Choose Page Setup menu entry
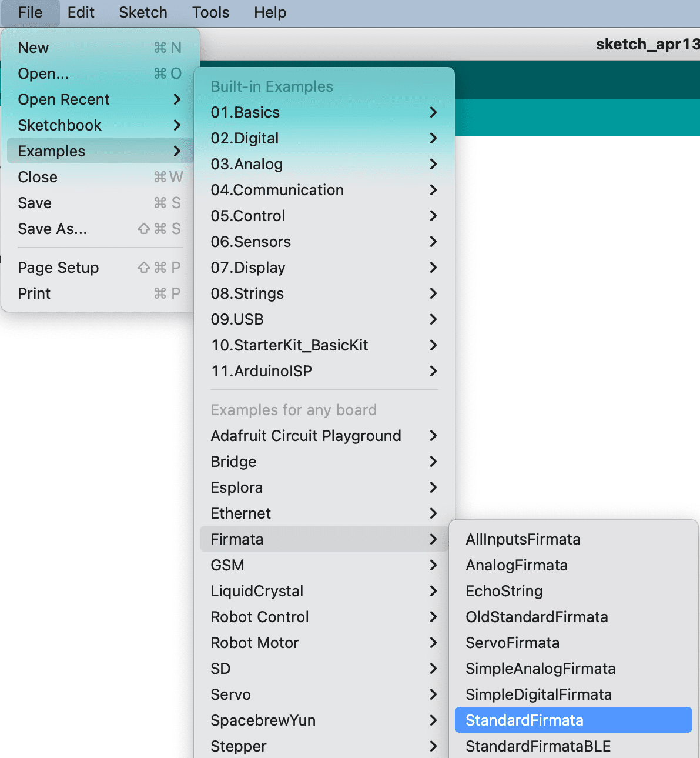The width and height of the screenshot is (700, 758). click(x=100, y=268)
